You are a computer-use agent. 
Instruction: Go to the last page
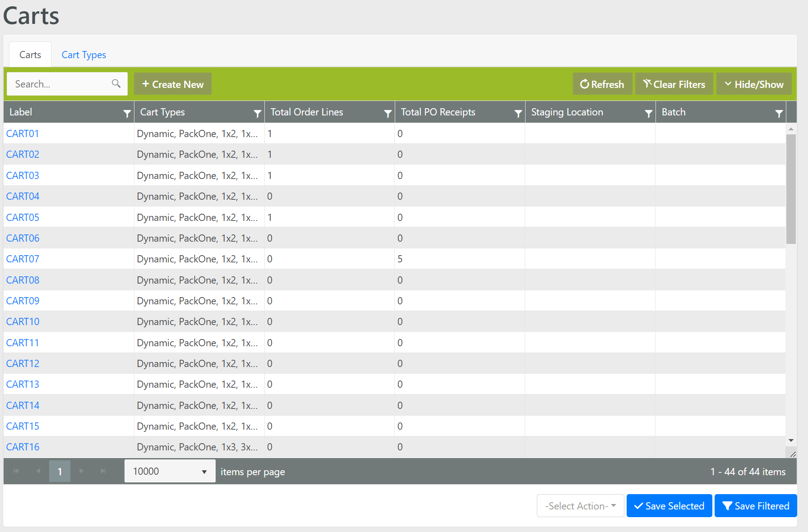[x=103, y=471]
